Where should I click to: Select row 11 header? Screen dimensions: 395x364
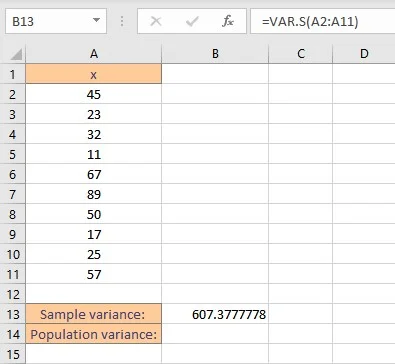click(13, 274)
